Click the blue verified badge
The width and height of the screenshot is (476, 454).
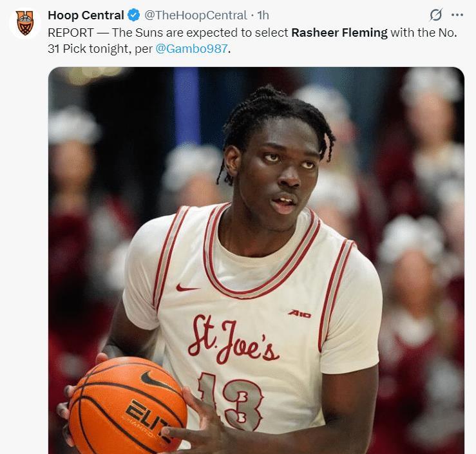point(133,15)
